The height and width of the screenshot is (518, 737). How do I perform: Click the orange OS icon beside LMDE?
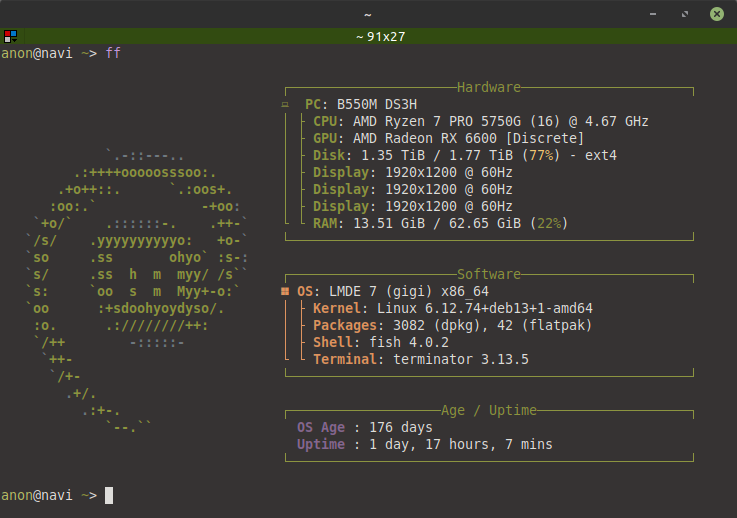click(285, 291)
